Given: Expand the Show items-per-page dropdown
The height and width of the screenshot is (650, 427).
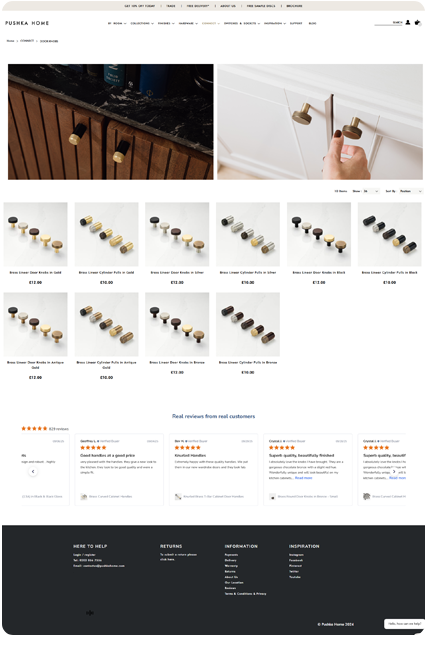Looking at the screenshot, I should [x=371, y=191].
